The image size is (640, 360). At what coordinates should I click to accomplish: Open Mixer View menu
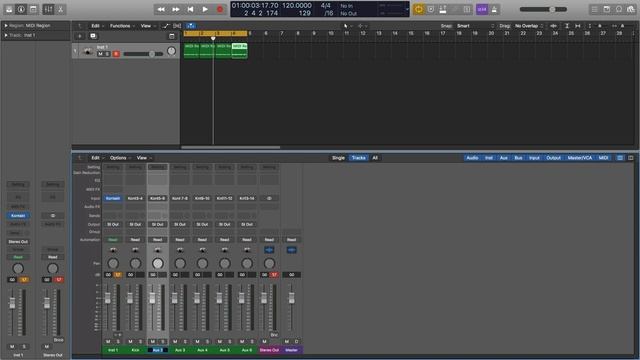click(144, 158)
